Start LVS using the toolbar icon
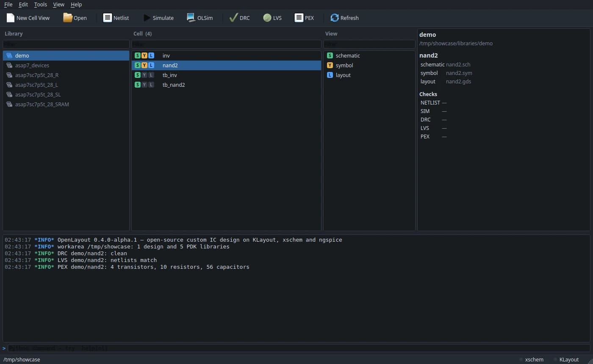Screen dimensions: 593x364 267,18
